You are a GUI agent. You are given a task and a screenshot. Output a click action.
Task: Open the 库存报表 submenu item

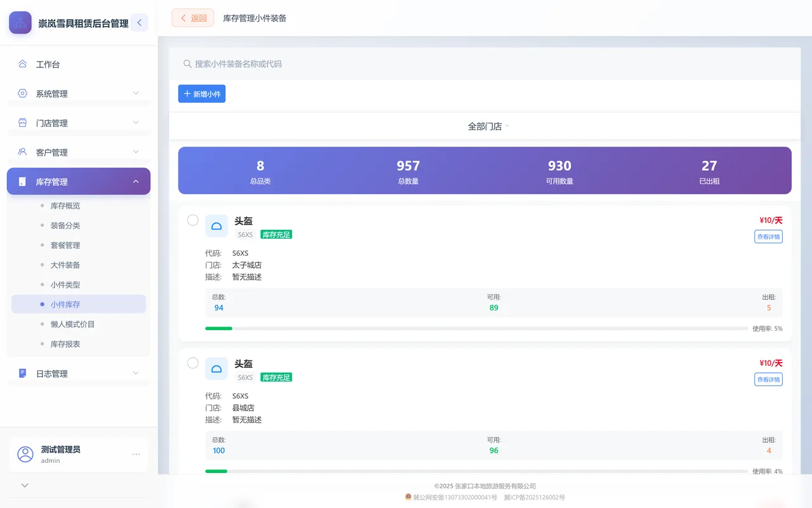79,344
